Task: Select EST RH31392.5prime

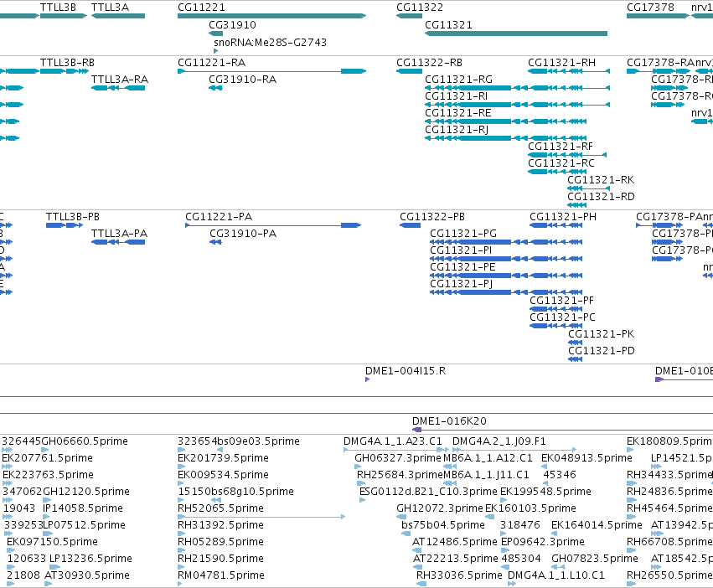Action: [x=220, y=525]
